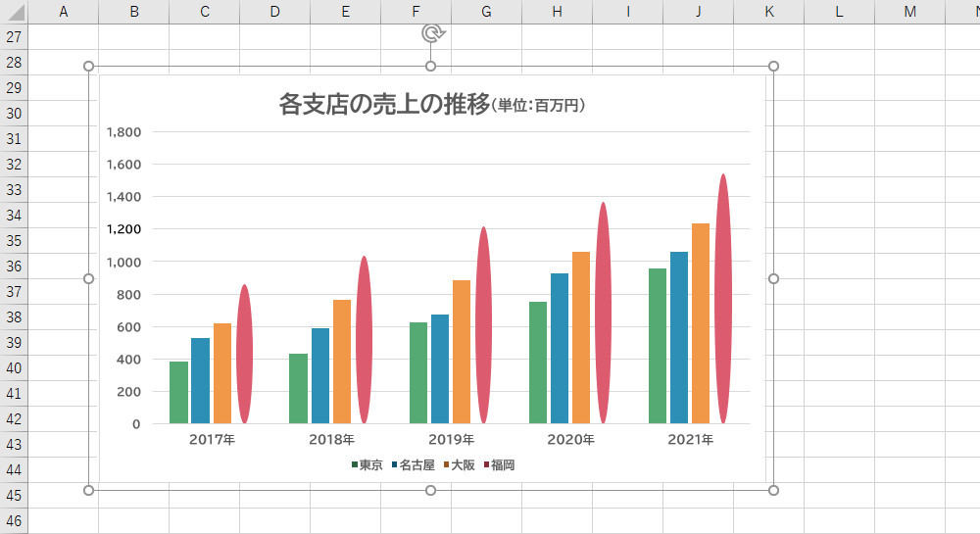Select the red oval 福岡 bar for 2021年
The height and width of the screenshot is (534, 980).
[723, 299]
